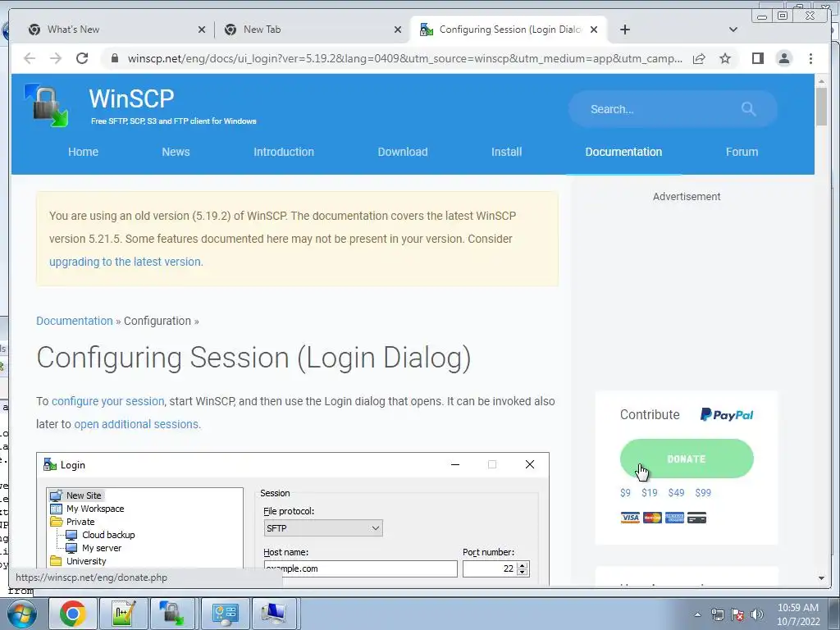This screenshot has width=840, height=630.
Task: Select the Private folder in the tree
Action: (73, 522)
